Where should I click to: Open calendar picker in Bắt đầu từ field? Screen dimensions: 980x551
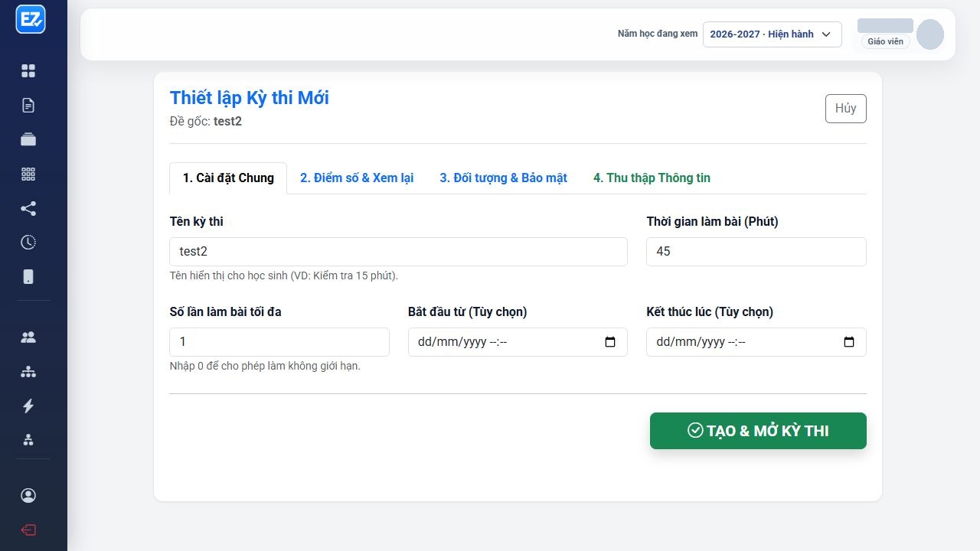tap(610, 342)
